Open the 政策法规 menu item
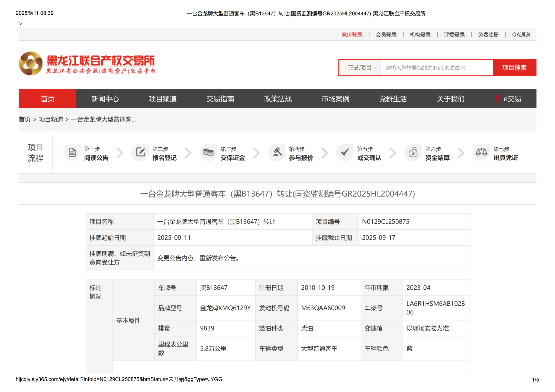The image size is (555, 392). click(278, 99)
